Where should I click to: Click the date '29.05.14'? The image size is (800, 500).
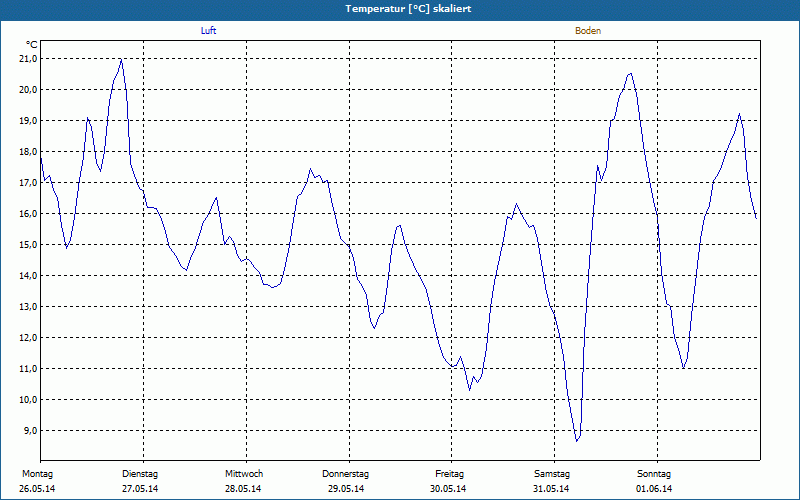(x=346, y=489)
